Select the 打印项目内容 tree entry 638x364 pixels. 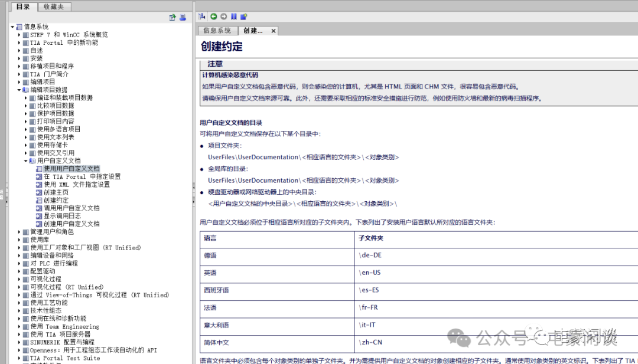(x=56, y=122)
